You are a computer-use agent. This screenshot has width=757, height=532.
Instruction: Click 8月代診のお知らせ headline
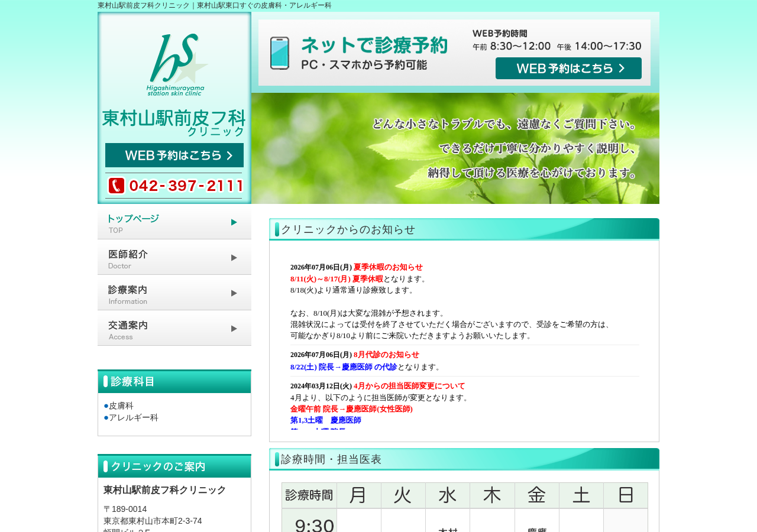tap(386, 355)
